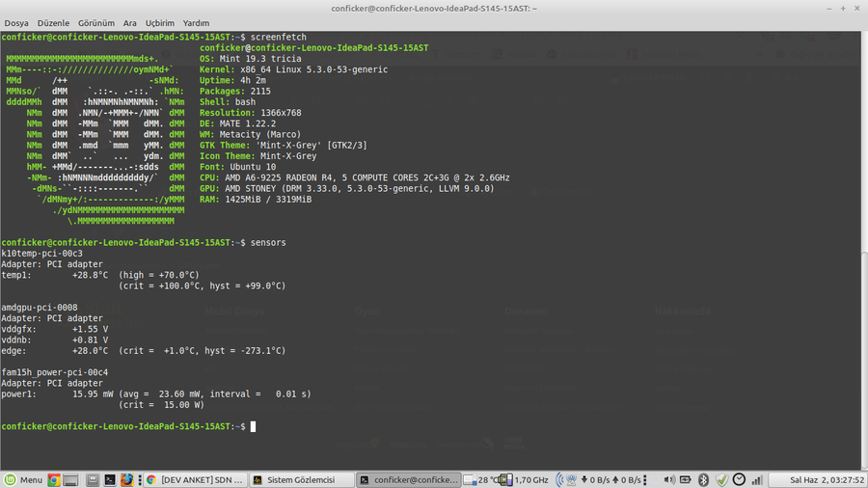The height and width of the screenshot is (488, 868).
Task: Click the 'sensors' command text
Action: point(268,242)
